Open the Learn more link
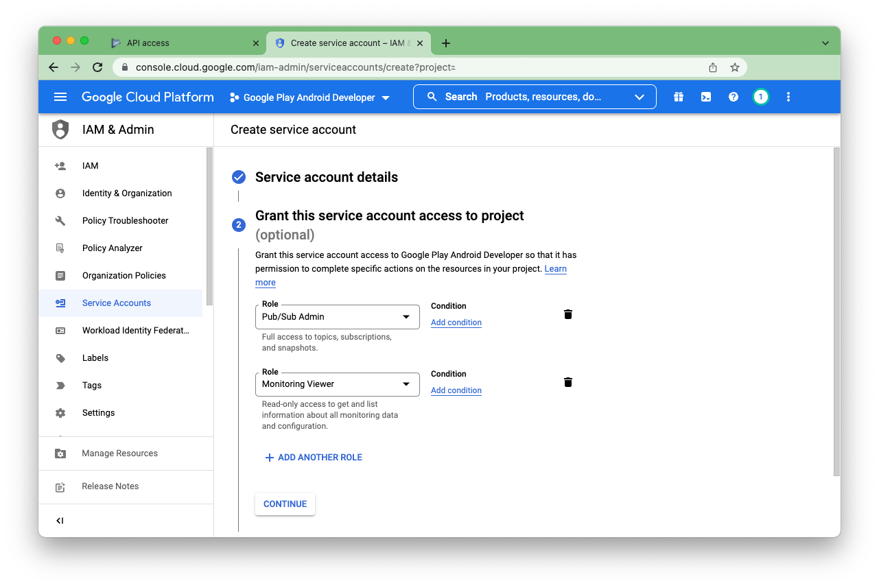 coord(556,268)
